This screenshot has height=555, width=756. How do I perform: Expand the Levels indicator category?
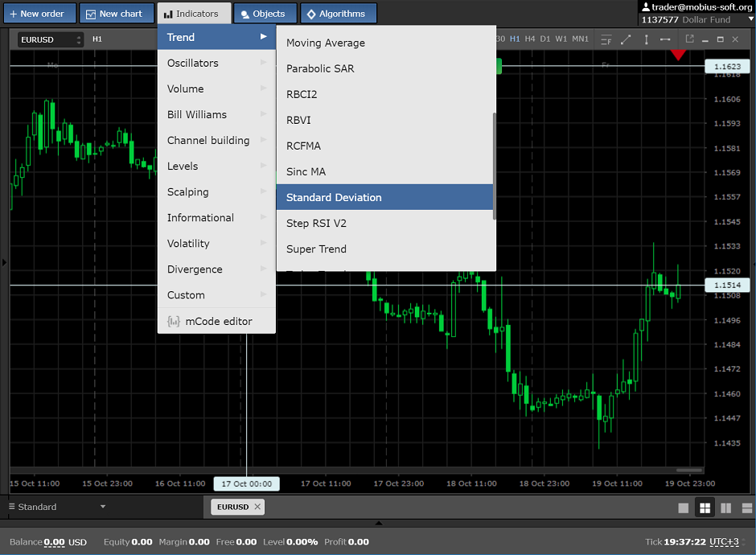click(x=216, y=166)
